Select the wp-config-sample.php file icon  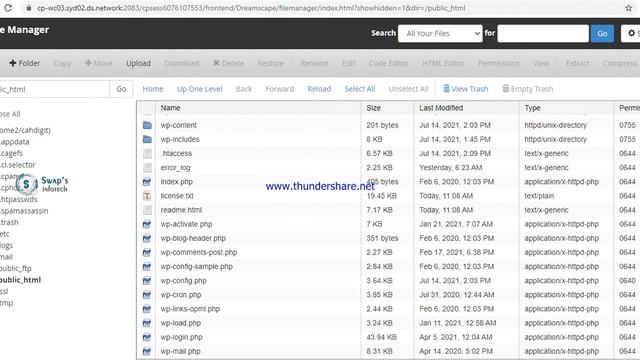147,267
